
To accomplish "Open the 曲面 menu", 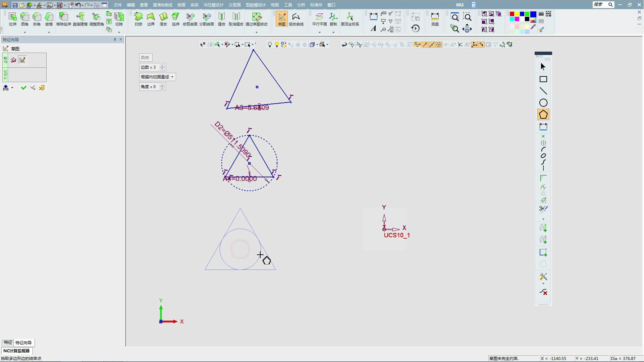I will point(181,5).
